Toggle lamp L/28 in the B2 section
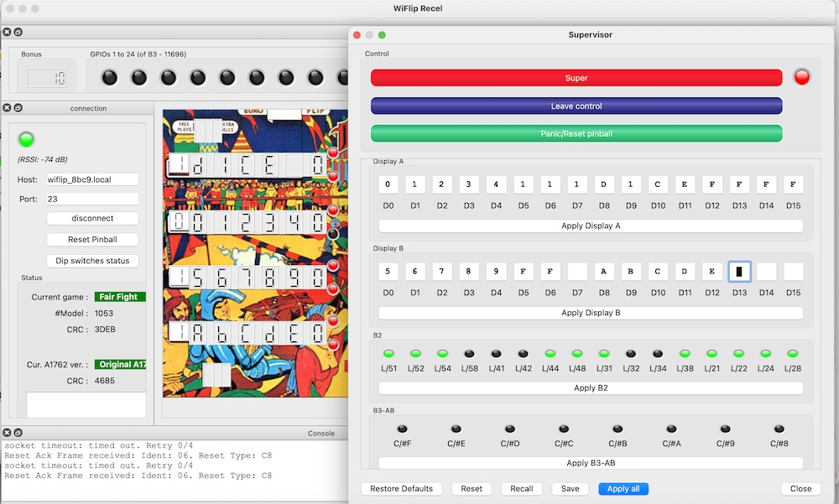Viewport: 839px width, 504px height. tap(794, 353)
